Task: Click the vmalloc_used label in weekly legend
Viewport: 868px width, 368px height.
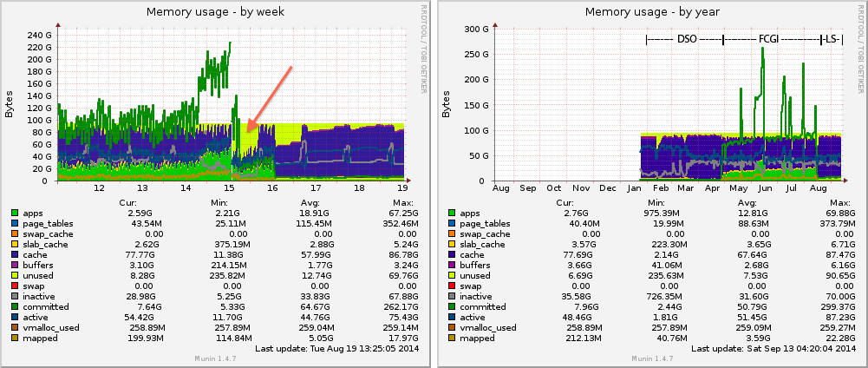Action: point(51,327)
